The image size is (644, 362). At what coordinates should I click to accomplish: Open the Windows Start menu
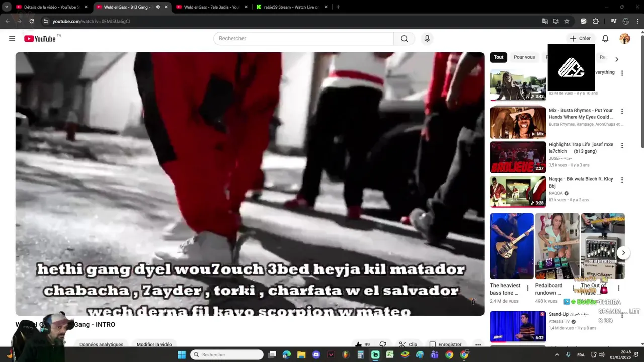tap(182, 355)
